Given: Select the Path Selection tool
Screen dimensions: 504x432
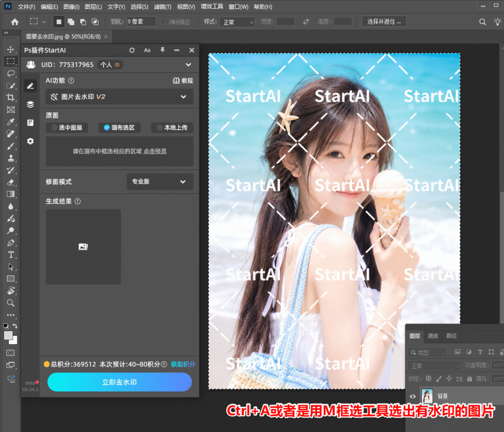Looking at the screenshot, I should 11,267.
